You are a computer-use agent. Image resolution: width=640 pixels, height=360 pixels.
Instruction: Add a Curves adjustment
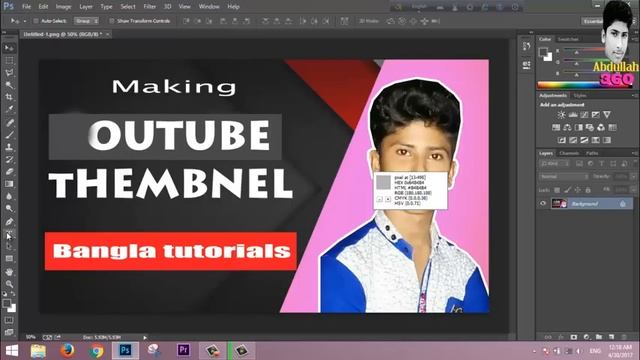[584, 115]
